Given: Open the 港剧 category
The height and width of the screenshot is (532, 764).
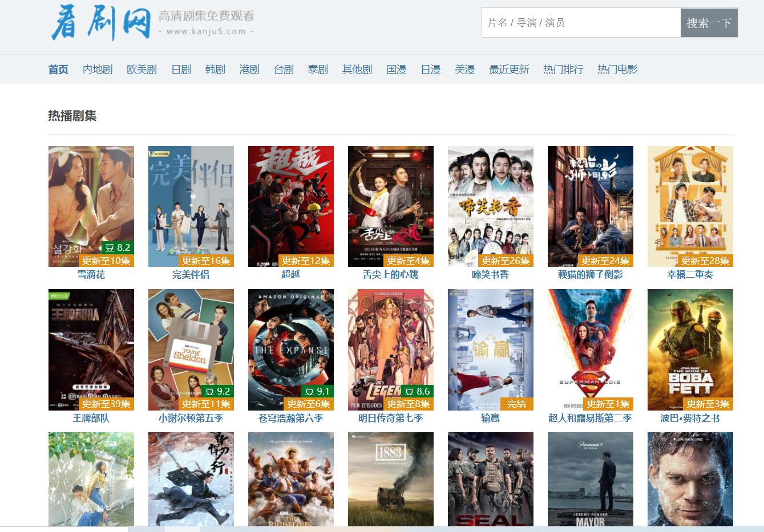Looking at the screenshot, I should (x=249, y=70).
